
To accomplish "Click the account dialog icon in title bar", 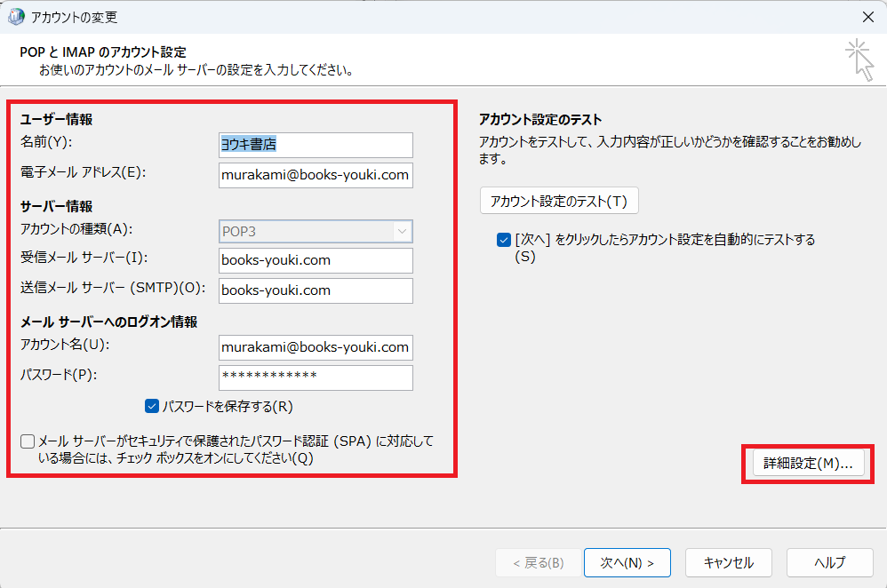I will [16, 17].
